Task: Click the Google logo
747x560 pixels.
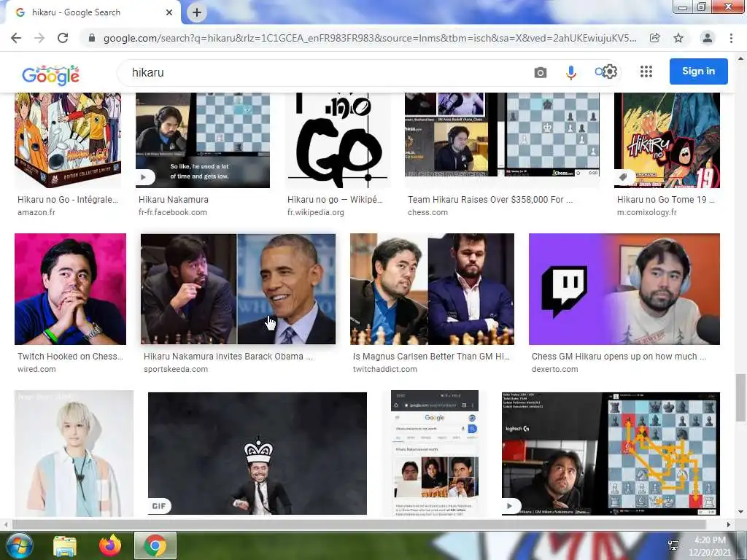Action: (x=50, y=75)
